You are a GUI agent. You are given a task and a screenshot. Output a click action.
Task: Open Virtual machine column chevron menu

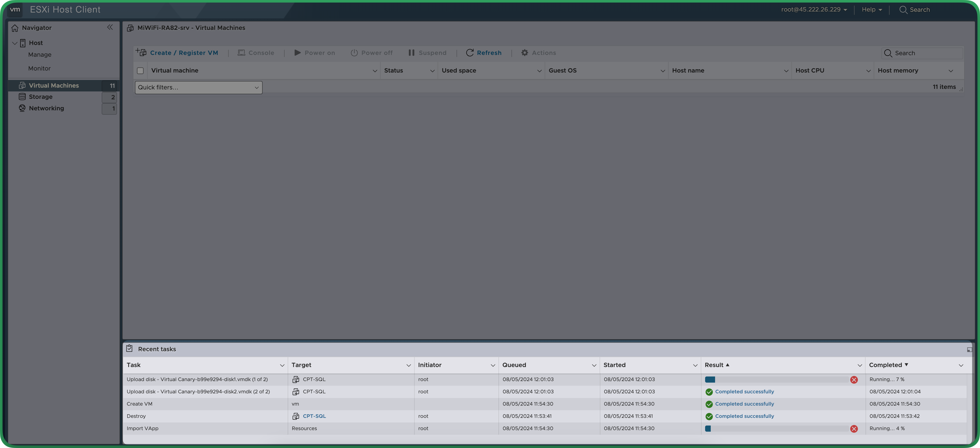(375, 71)
